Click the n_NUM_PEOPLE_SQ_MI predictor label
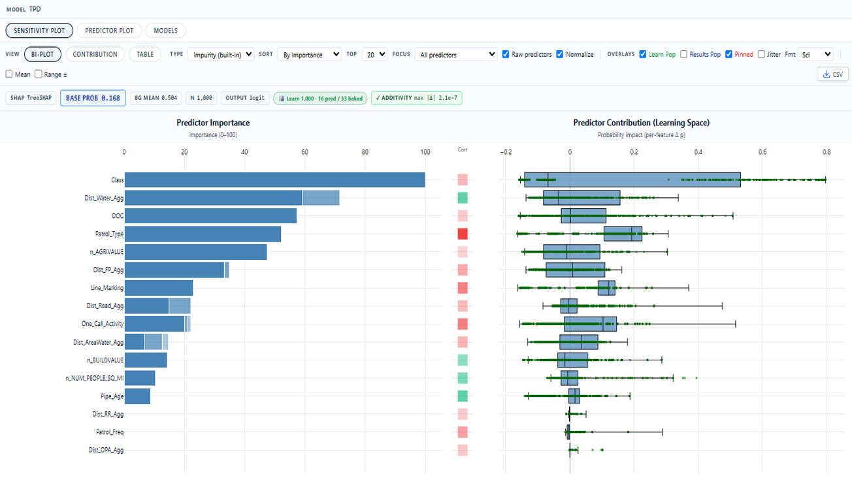Viewport: 852px width, 504px height. pos(95,378)
